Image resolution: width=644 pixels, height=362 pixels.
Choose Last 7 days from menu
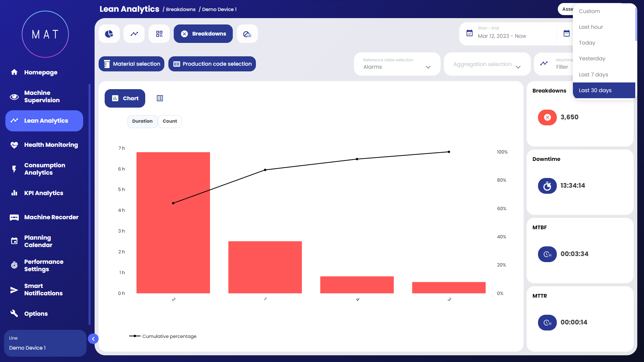coord(593,74)
